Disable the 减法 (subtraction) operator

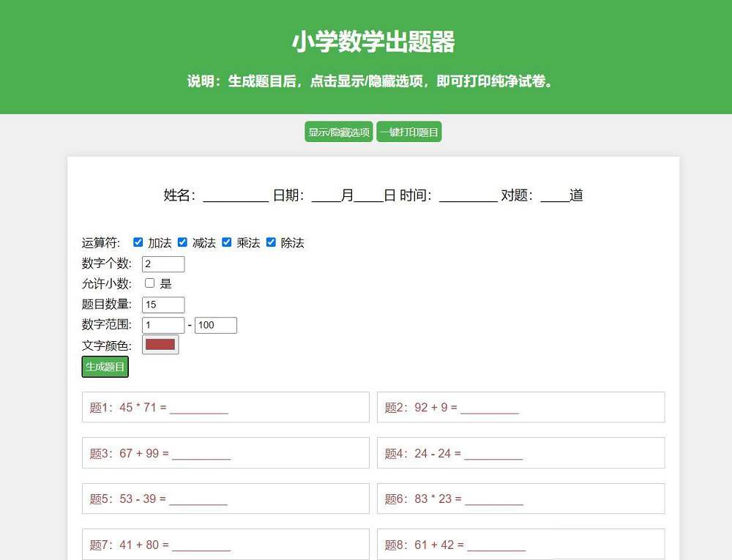(182, 242)
